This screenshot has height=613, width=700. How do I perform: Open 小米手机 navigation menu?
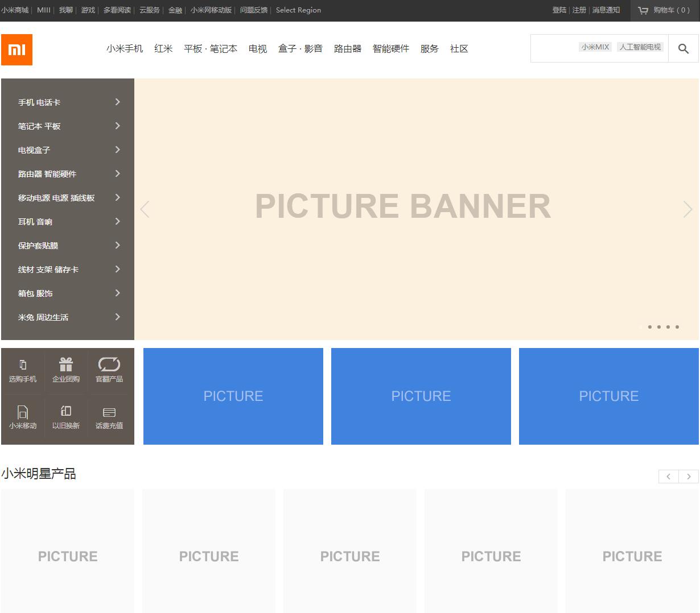(125, 49)
